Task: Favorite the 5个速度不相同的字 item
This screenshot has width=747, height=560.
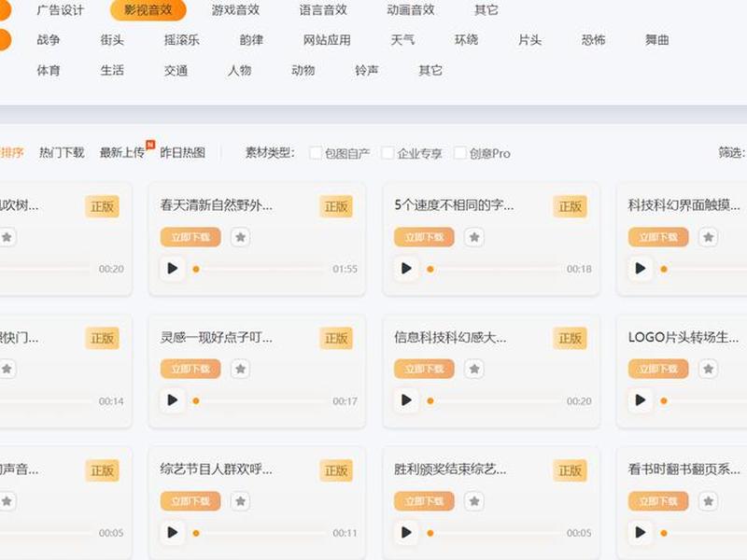Action: click(474, 237)
